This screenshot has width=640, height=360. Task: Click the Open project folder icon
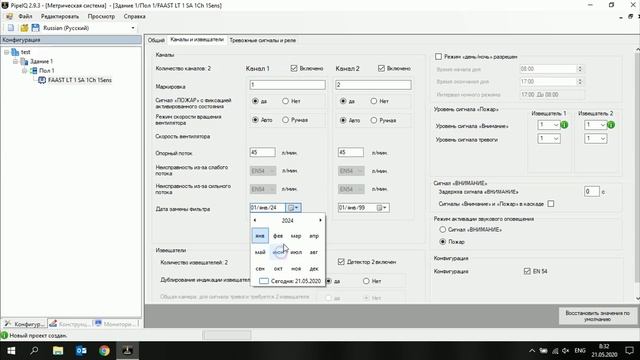click(24, 28)
